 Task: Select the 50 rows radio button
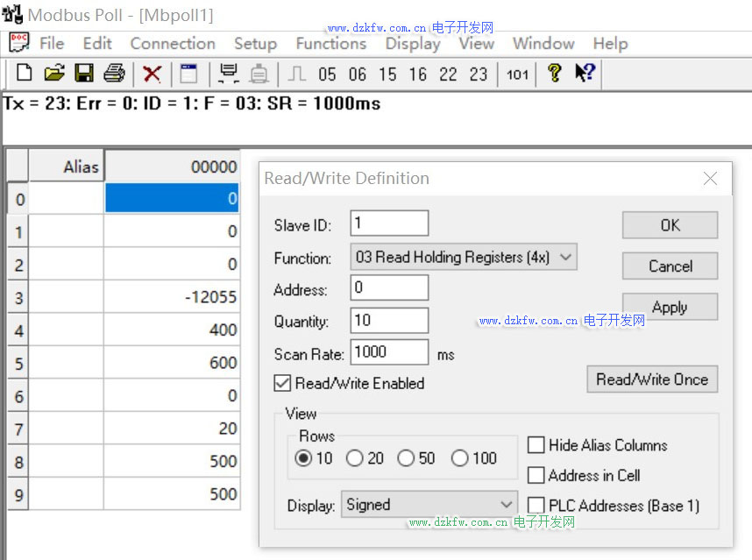[406, 458]
